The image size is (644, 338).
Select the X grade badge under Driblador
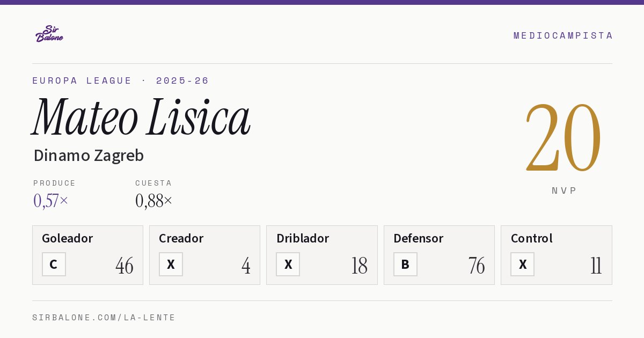pos(288,264)
